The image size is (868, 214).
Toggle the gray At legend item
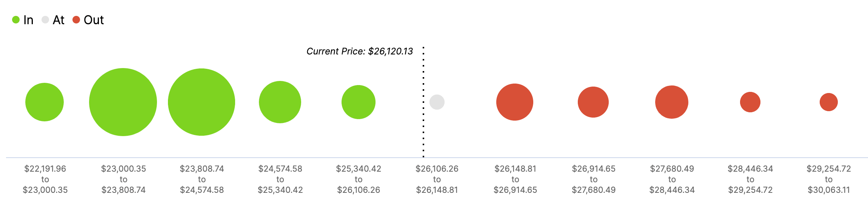[x=53, y=20]
